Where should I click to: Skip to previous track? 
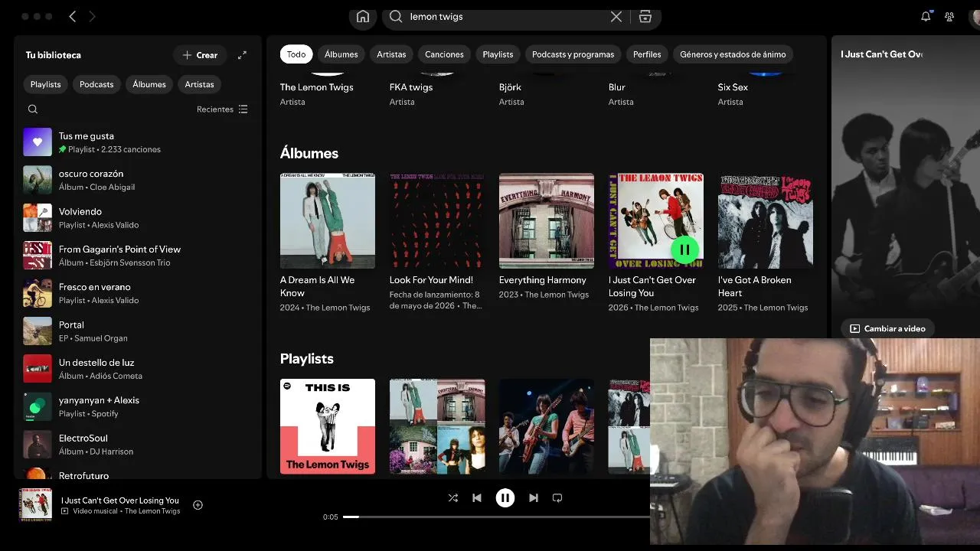477,497
